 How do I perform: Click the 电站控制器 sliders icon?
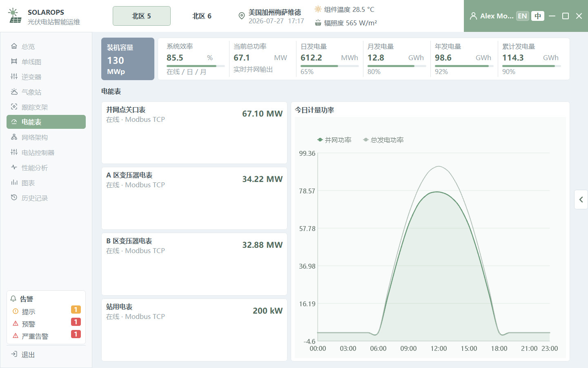point(14,152)
